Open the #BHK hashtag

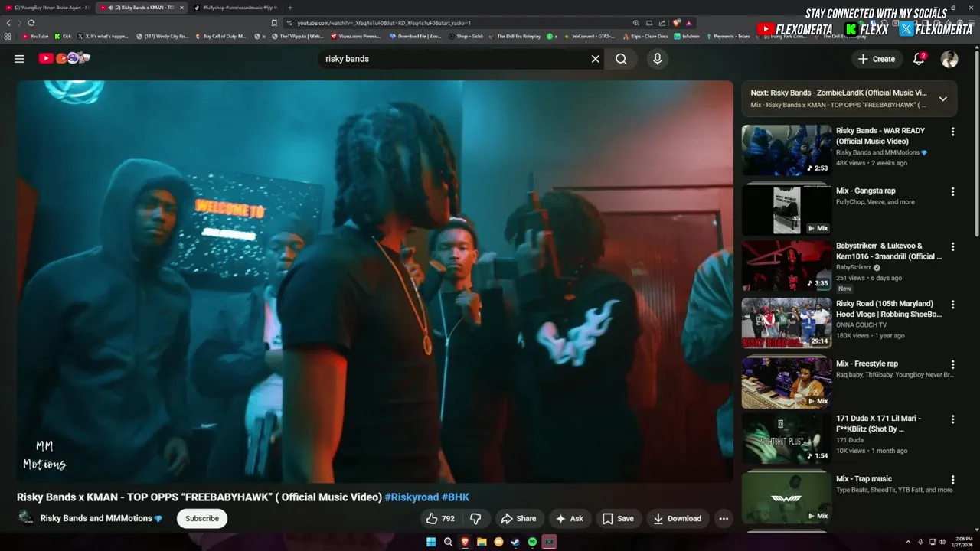coord(456,497)
